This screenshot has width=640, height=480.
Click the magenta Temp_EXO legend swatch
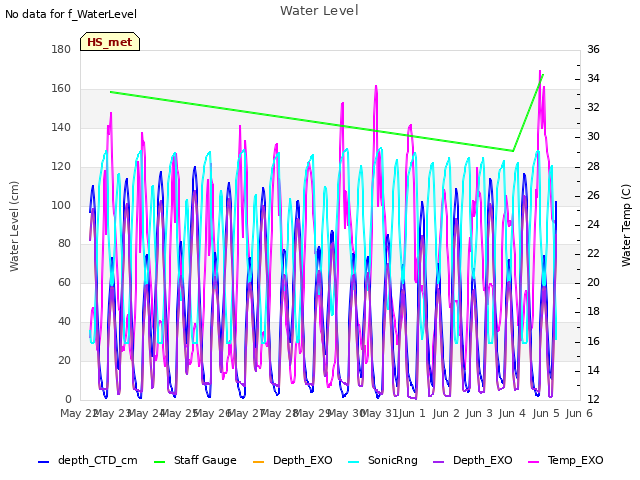coord(534,462)
